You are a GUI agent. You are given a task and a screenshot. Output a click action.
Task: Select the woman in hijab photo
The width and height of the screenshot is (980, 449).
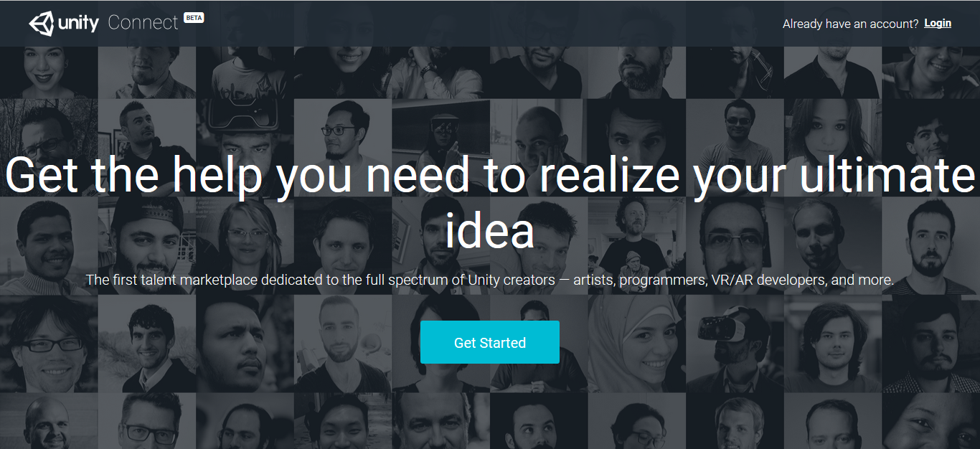coord(637,344)
